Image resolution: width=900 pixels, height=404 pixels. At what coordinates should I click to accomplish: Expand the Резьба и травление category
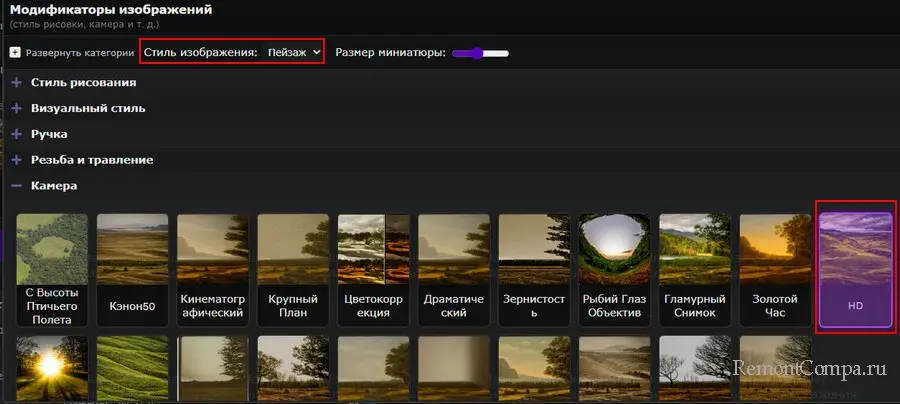91,160
